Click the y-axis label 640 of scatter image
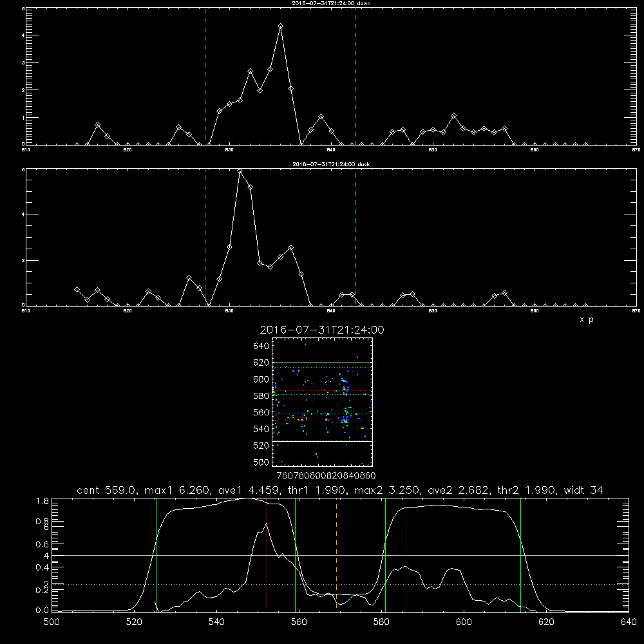Viewport: 644px width, 644px height. coord(261,346)
